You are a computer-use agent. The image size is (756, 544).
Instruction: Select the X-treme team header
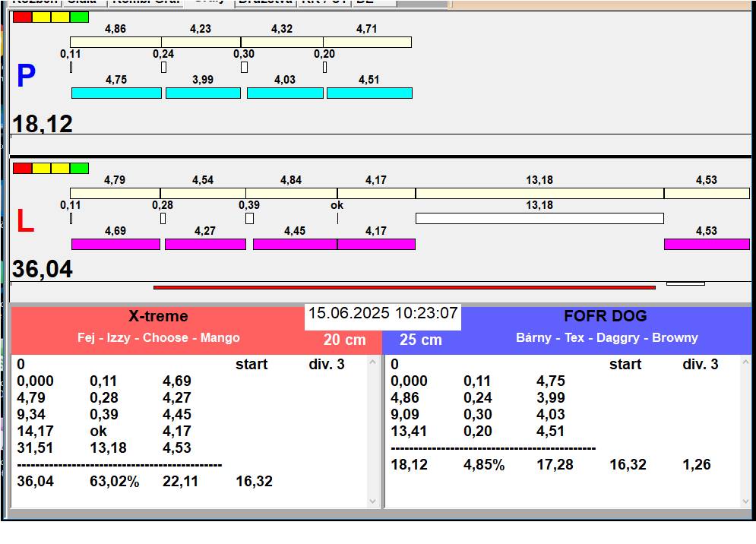[x=158, y=316]
